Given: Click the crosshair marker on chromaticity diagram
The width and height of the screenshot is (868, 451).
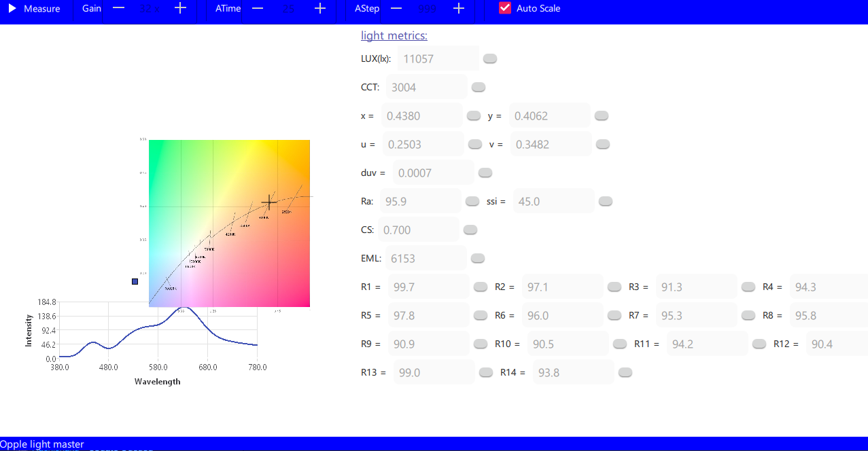Looking at the screenshot, I should (270, 202).
